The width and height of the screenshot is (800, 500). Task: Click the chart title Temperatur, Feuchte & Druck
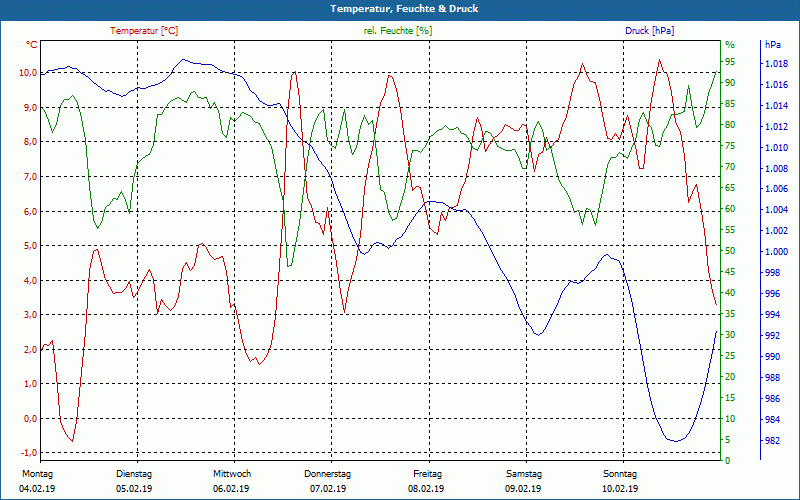[x=404, y=9]
